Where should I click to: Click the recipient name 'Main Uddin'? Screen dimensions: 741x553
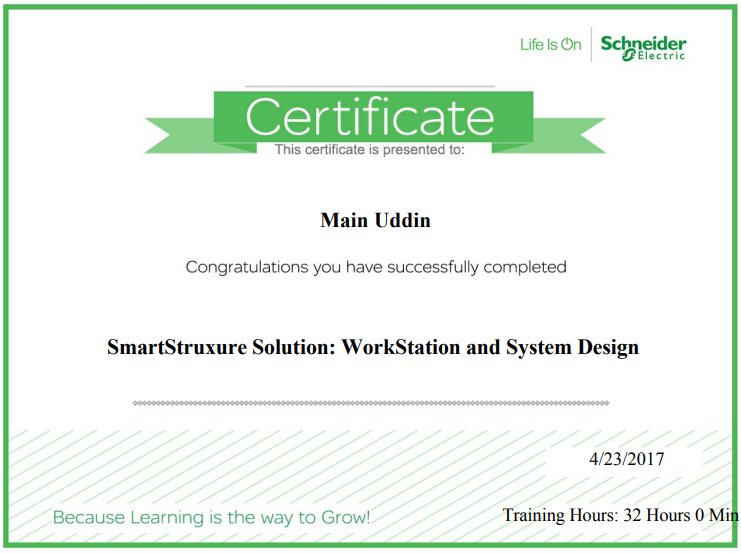click(x=375, y=220)
